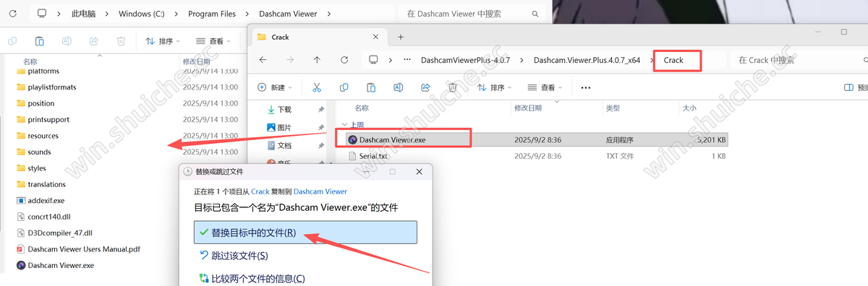Select Serial.txt file in Crack folder

pyautogui.click(x=373, y=156)
